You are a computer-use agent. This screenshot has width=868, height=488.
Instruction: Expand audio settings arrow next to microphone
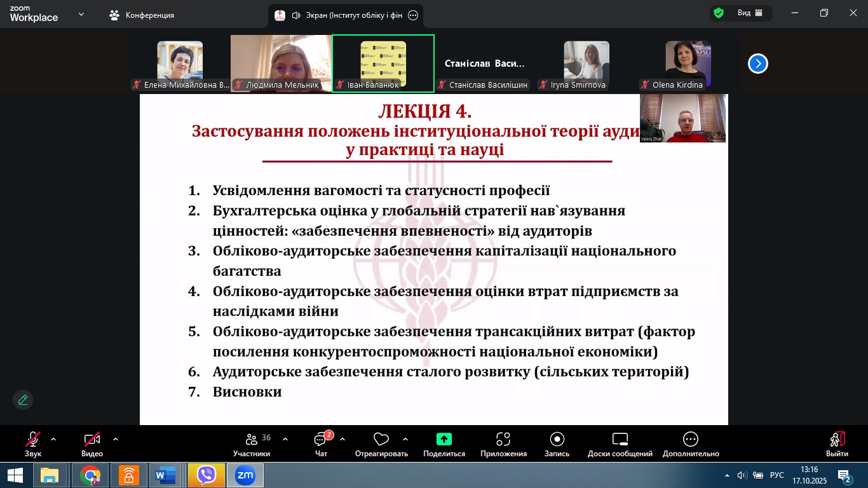pyautogui.click(x=53, y=439)
